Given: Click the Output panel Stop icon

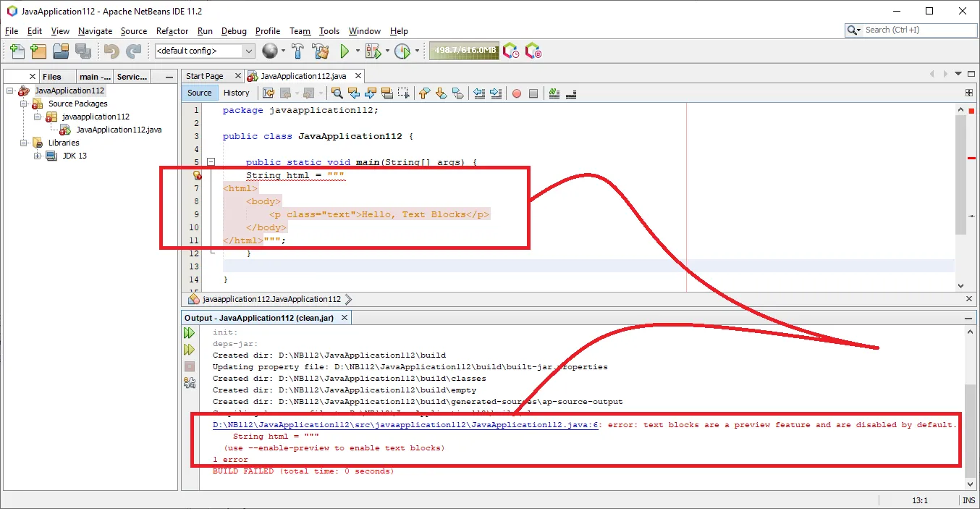Looking at the screenshot, I should pos(190,366).
